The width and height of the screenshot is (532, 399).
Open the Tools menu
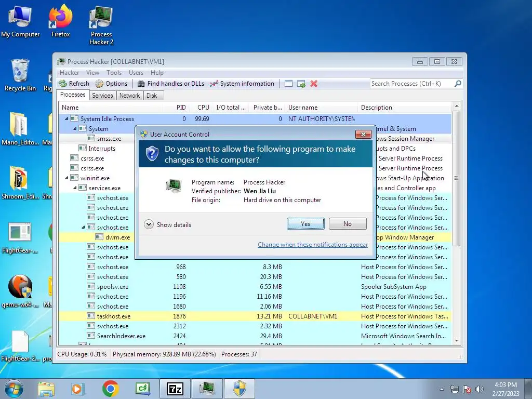[x=114, y=73]
